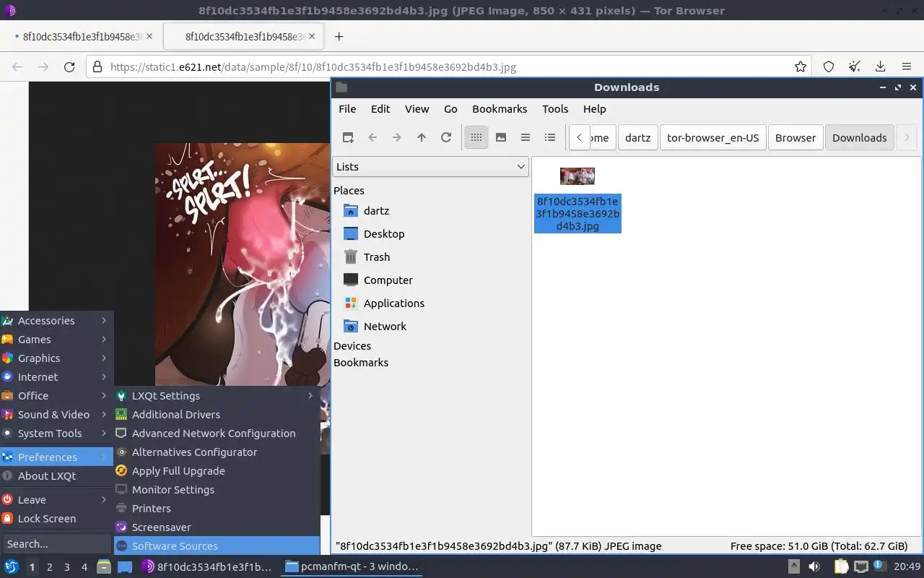Click the New Identity broom icon
The width and height of the screenshot is (924, 578).
855,66
